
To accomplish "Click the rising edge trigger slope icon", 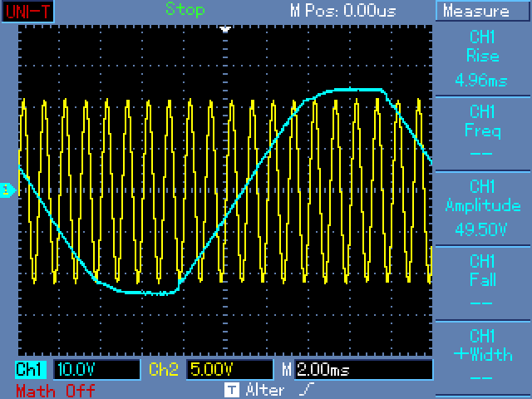I will [x=307, y=390].
